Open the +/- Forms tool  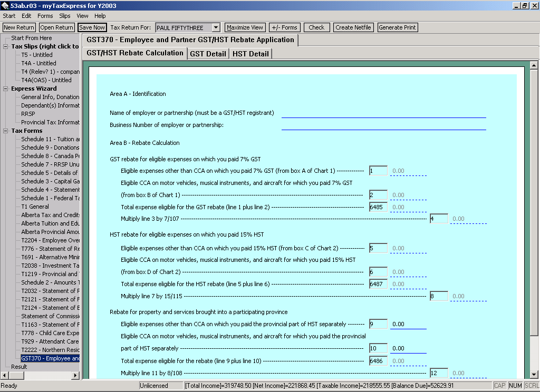284,27
